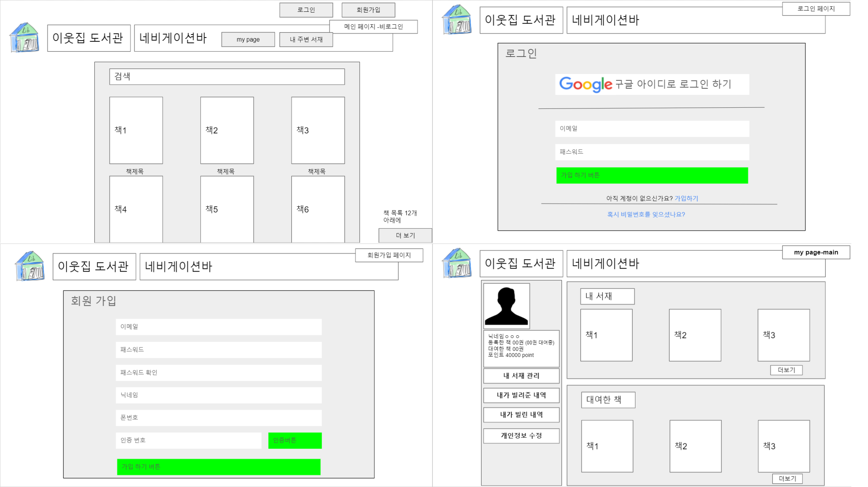This screenshot has width=868, height=487.
Task: Sign in with the Google ID button
Action: pos(652,84)
